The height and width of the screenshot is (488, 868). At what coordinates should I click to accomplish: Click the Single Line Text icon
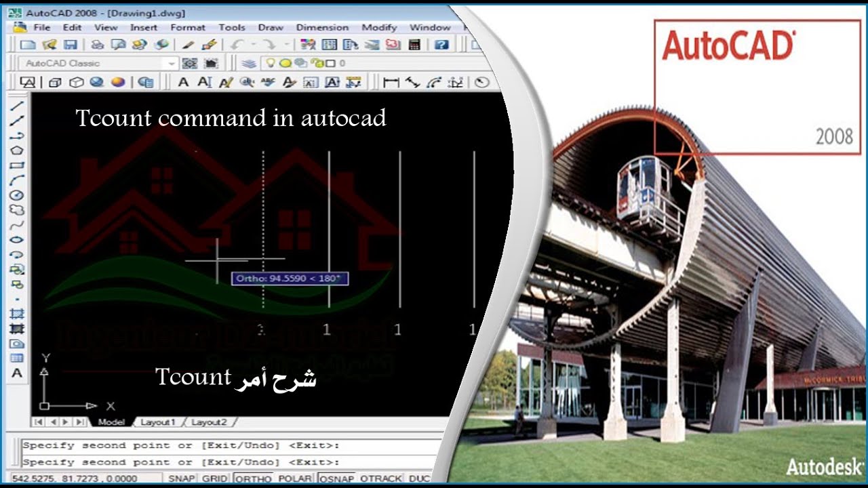point(205,82)
